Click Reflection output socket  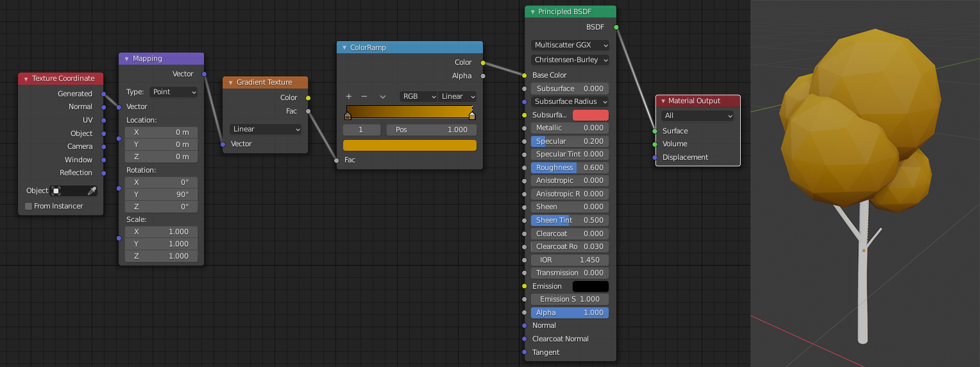(x=103, y=173)
